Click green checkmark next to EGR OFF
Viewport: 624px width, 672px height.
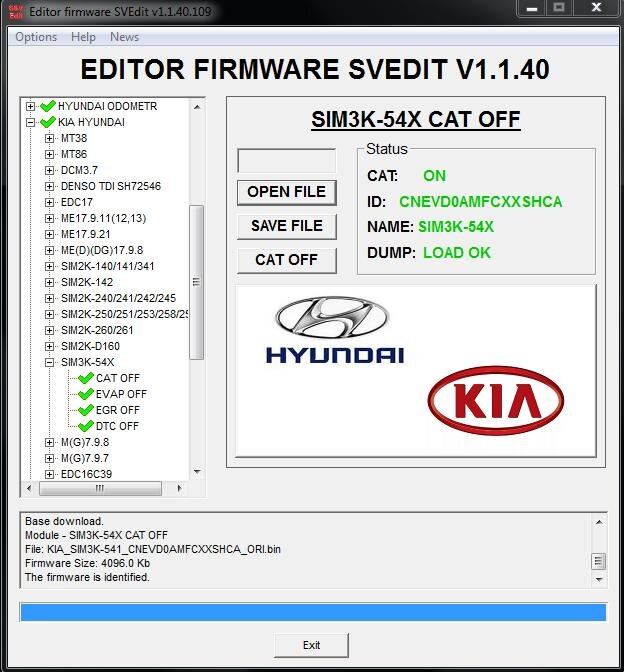86,410
